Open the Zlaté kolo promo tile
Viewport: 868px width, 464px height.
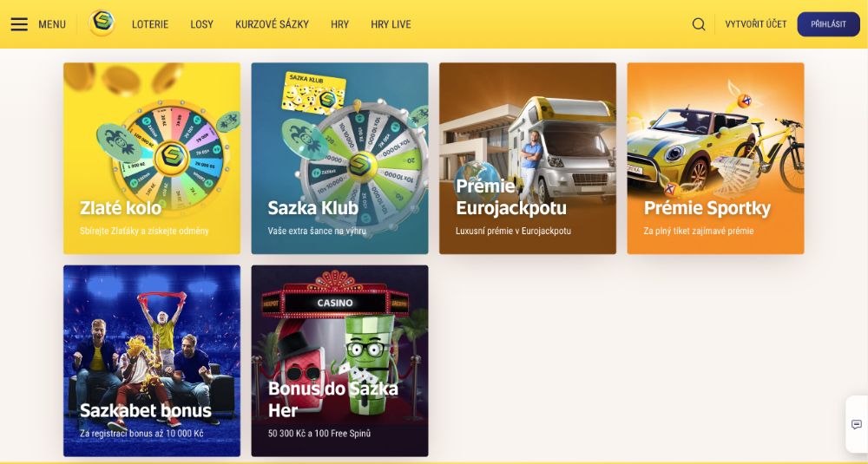pyautogui.click(x=152, y=158)
